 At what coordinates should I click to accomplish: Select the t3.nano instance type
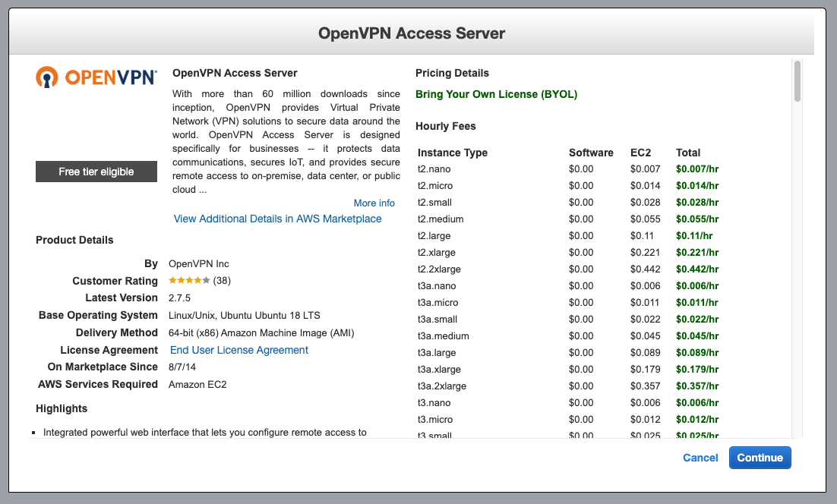(434, 402)
